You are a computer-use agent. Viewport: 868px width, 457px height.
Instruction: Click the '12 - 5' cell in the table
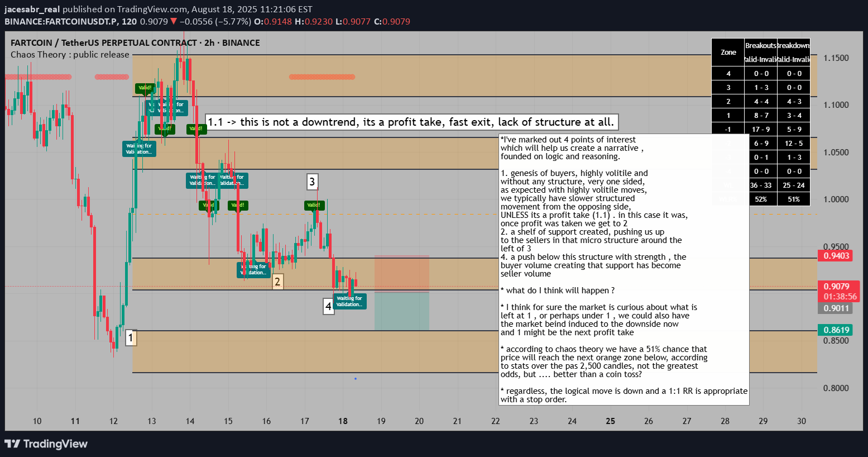click(x=794, y=143)
